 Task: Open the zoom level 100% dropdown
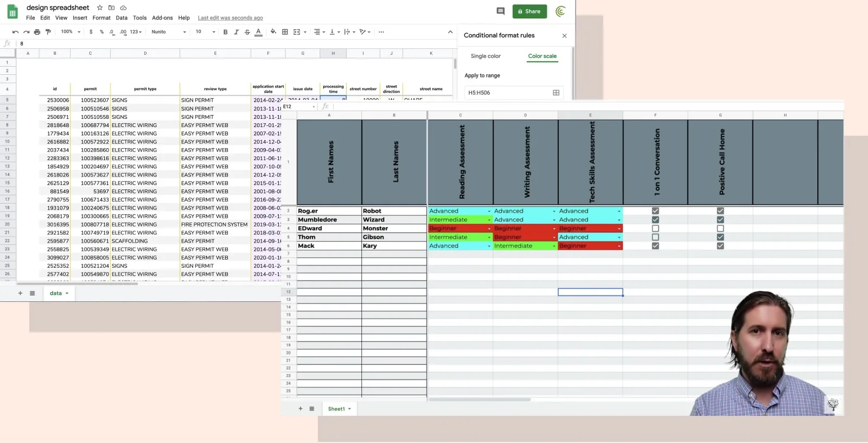click(71, 32)
